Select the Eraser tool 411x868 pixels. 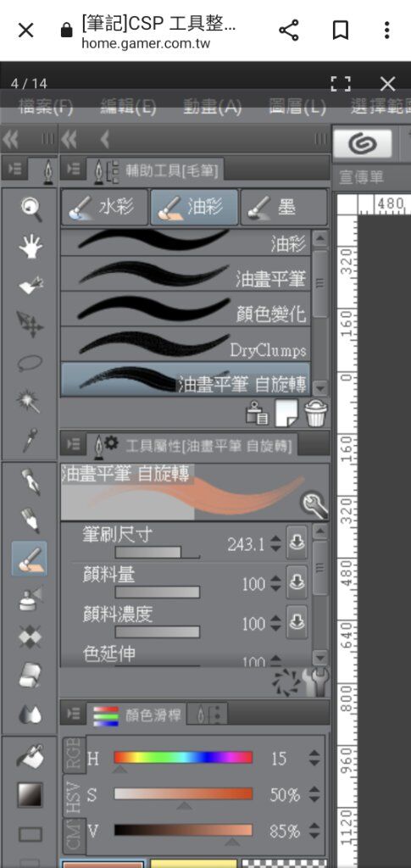point(31,676)
